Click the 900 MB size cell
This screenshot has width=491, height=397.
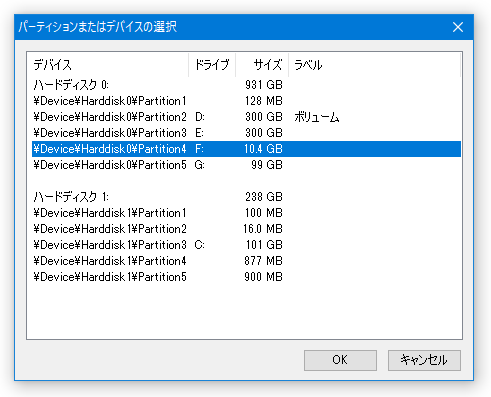pos(263,277)
